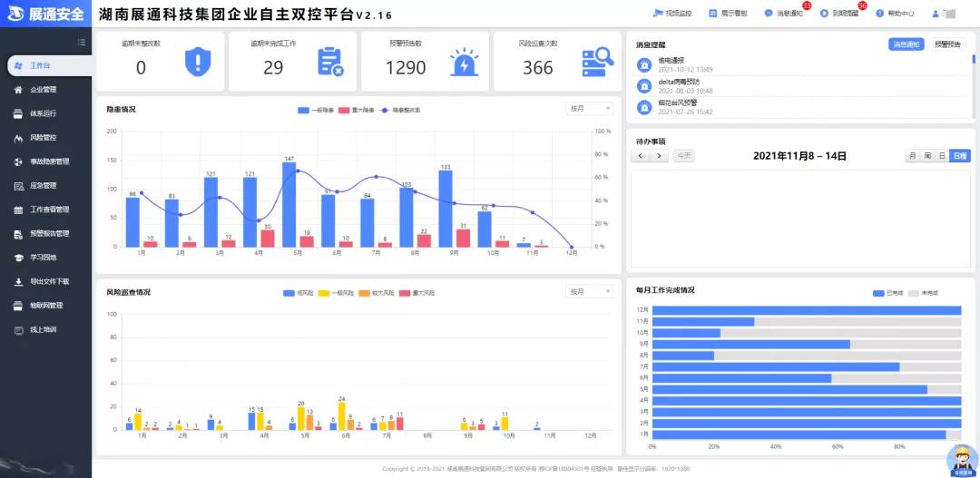The height and width of the screenshot is (478, 980).
Task: Open 按月 dropdown in 风险巡查情况 panel
Action: tap(589, 291)
